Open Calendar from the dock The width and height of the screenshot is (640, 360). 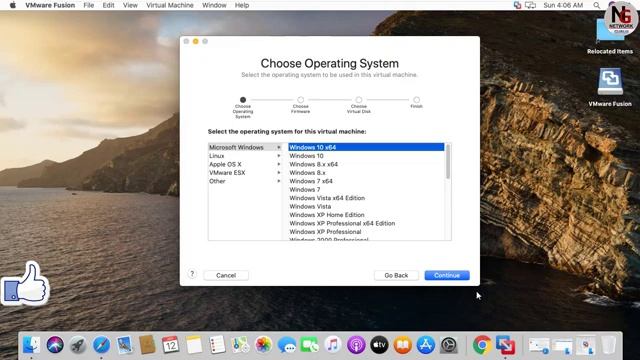coord(170,345)
